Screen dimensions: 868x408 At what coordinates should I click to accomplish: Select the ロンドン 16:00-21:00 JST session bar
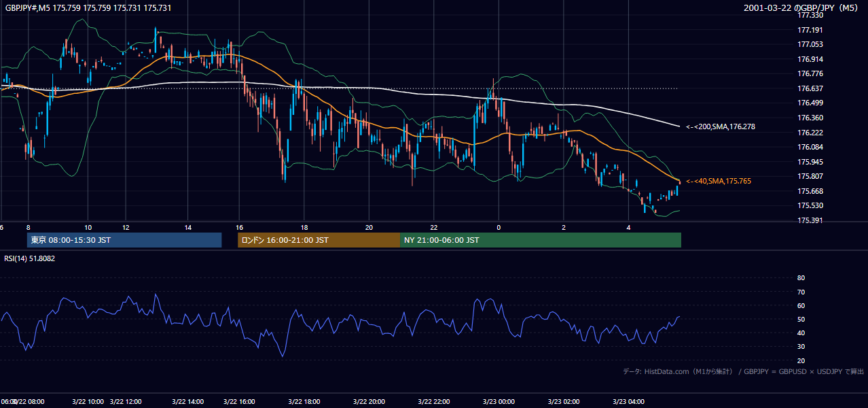[x=319, y=240]
